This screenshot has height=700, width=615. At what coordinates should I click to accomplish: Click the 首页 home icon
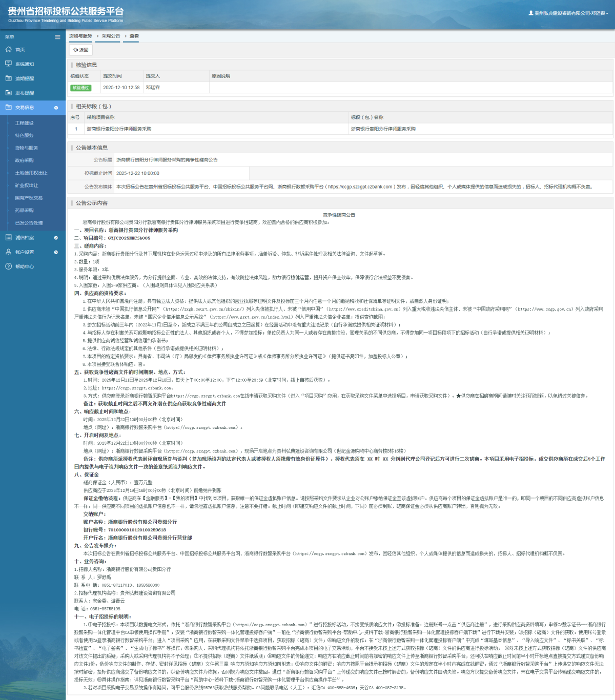coord(8,50)
